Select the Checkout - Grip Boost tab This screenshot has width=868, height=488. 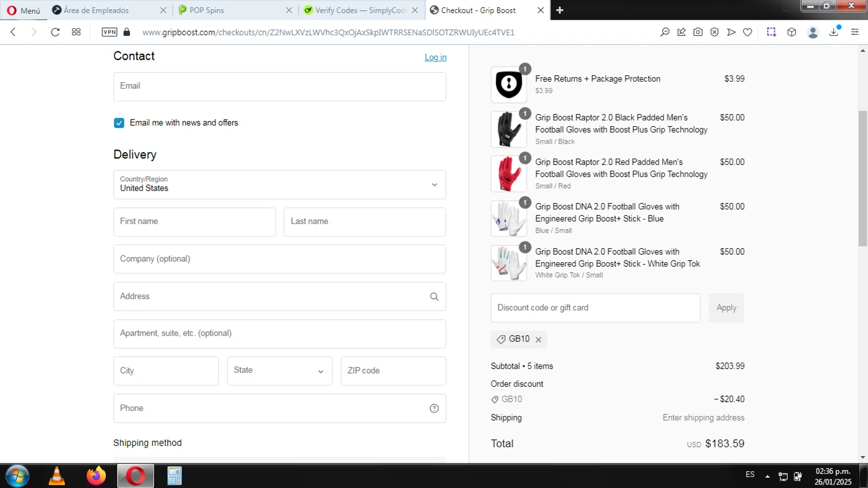[478, 10]
